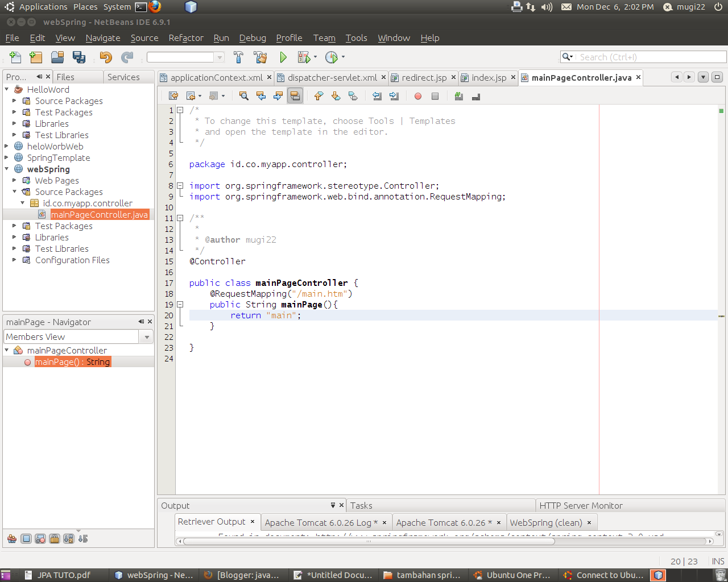Toggle bookmark icon in editor toolbar
Image resolution: width=728 pixels, height=582 pixels.
tap(353, 96)
